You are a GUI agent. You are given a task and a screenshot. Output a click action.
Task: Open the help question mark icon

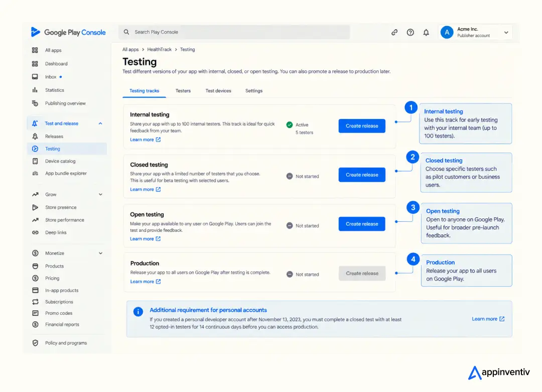click(x=411, y=32)
